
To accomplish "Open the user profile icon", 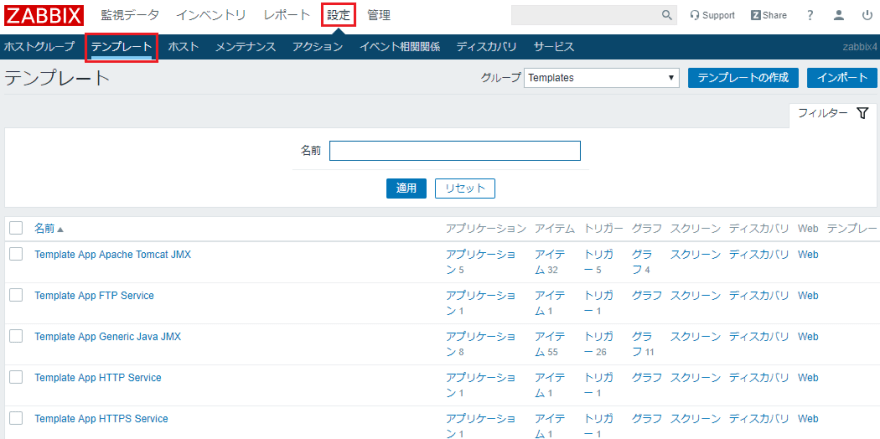I will pyautogui.click(x=838, y=15).
